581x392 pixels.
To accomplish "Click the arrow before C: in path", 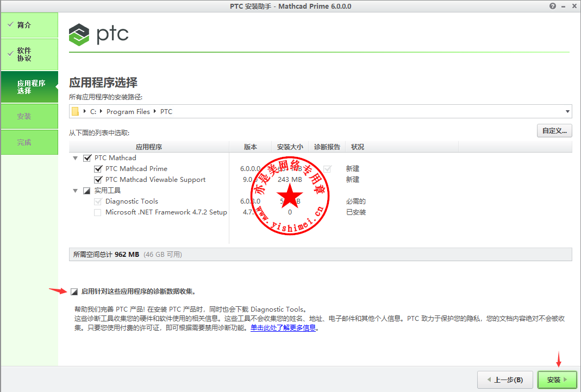I will [x=84, y=111].
